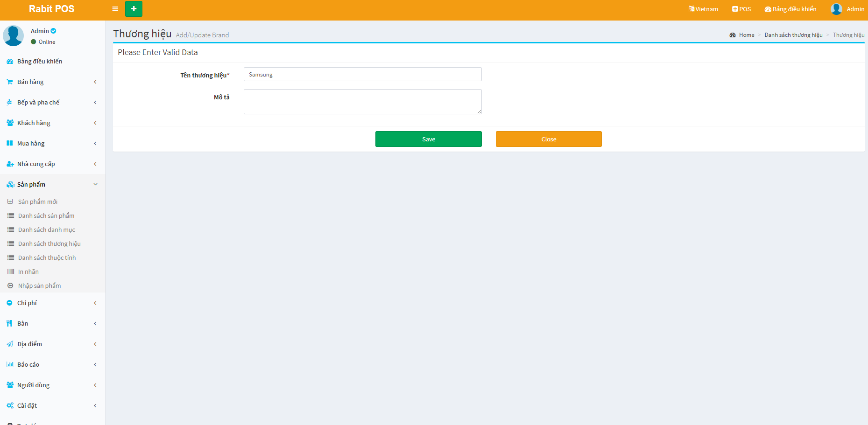Screen dimensions: 868x425
Task: Click the green plus quick-add button
Action: click(134, 9)
